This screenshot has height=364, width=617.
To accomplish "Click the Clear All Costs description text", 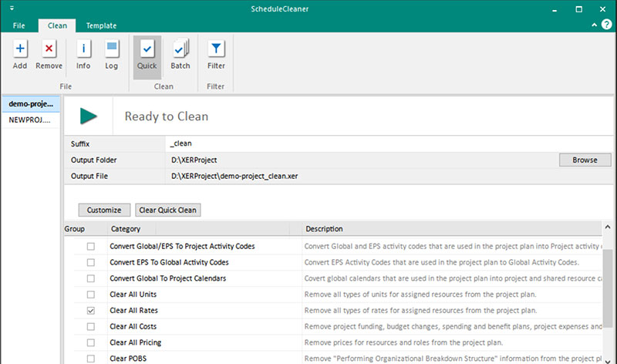I will (x=453, y=327).
